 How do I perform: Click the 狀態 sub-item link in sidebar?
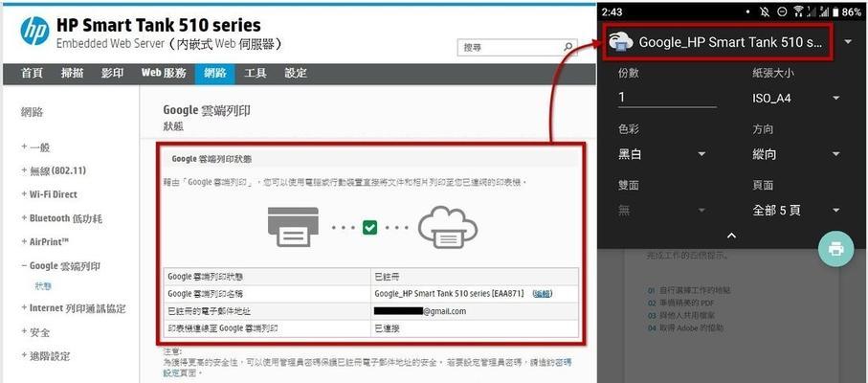click(43, 286)
